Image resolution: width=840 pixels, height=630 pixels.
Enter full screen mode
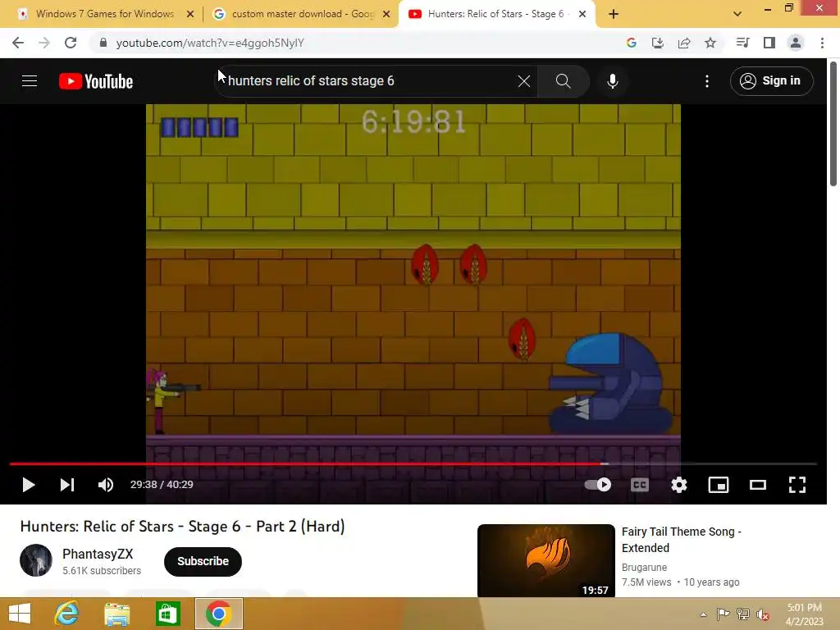coord(797,485)
